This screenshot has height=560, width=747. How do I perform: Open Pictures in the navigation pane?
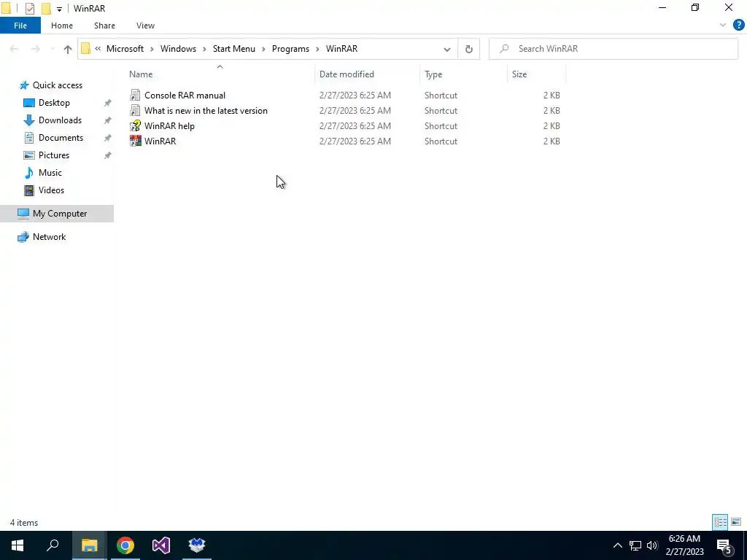(53, 155)
